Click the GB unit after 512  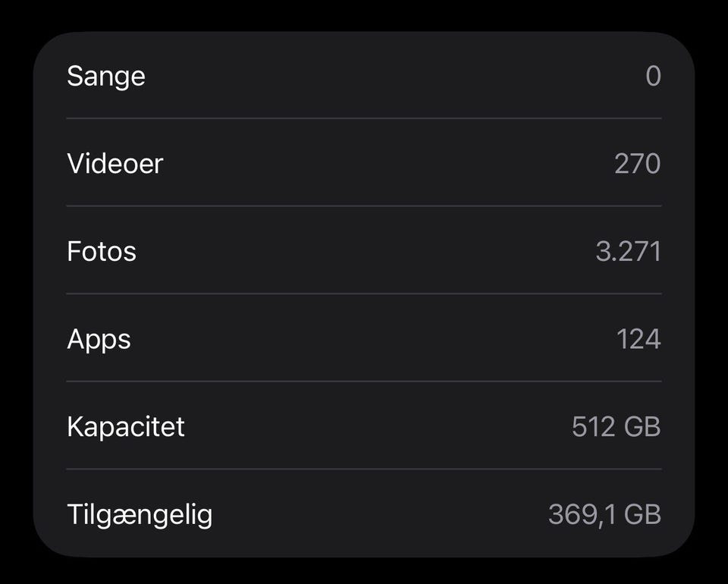pos(642,426)
